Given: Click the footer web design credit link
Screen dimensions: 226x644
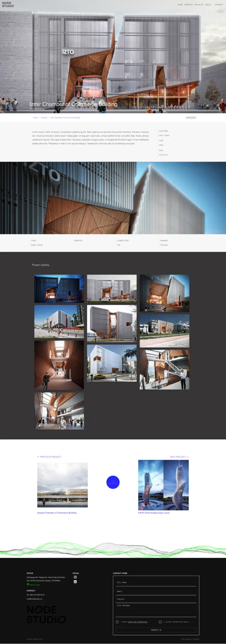Looking at the screenshot, I should [190, 639].
